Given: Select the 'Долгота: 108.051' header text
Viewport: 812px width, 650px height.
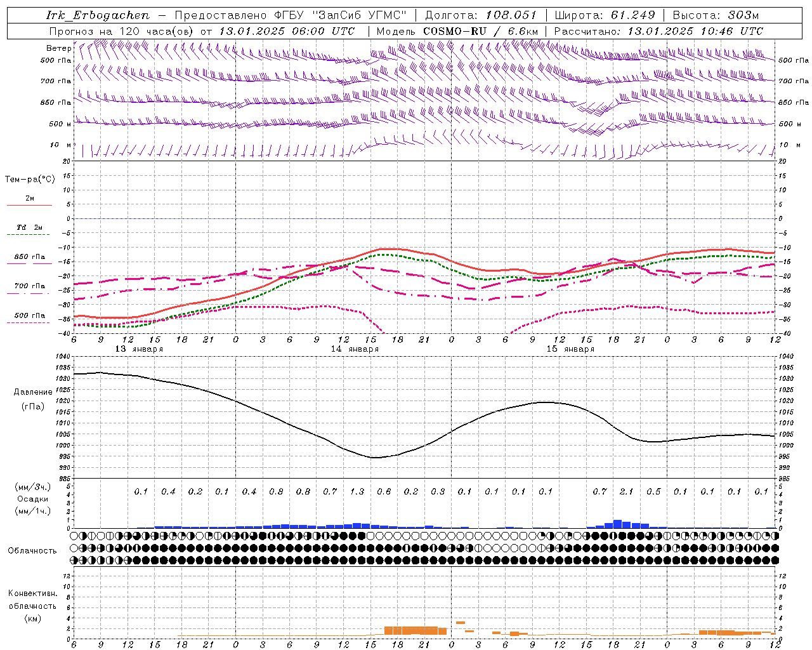Looking at the screenshot, I should (x=481, y=15).
